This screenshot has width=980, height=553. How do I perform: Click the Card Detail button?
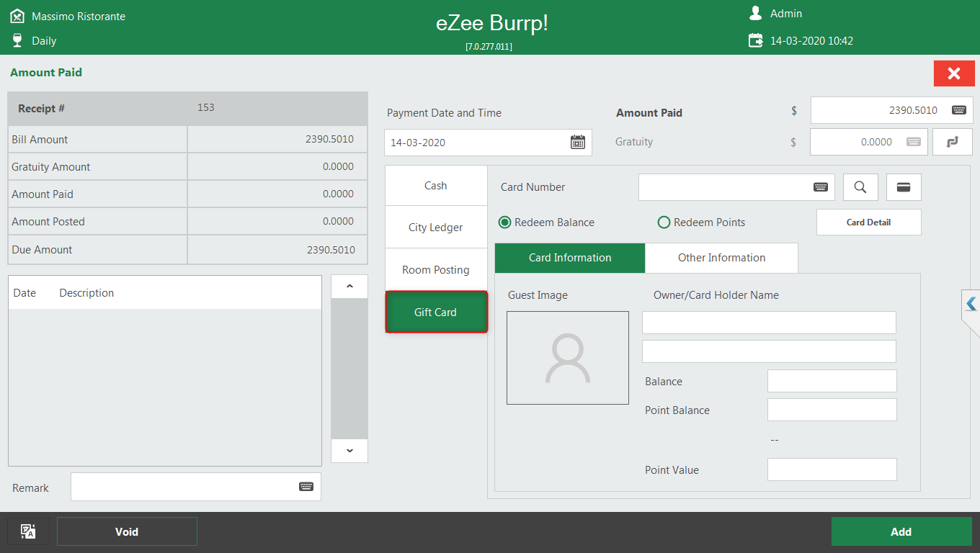868,222
